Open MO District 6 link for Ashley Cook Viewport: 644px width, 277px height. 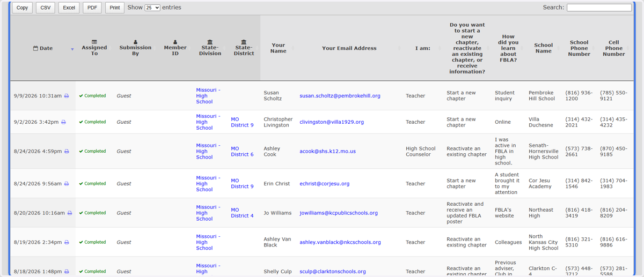[x=242, y=152]
